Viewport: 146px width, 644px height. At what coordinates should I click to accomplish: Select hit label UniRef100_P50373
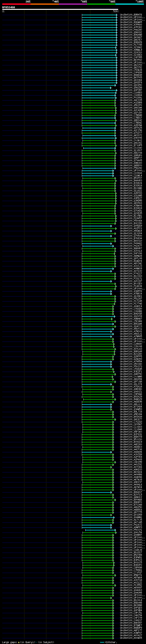131,367
